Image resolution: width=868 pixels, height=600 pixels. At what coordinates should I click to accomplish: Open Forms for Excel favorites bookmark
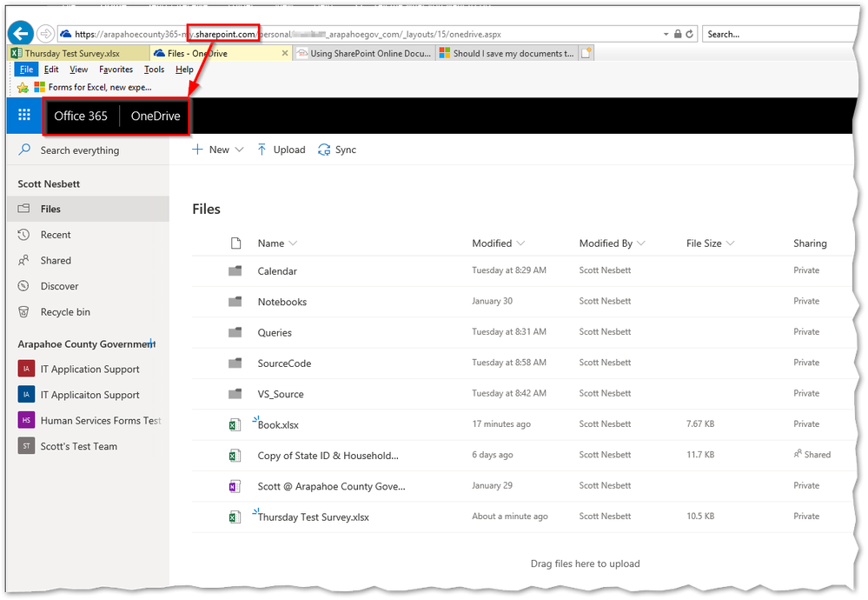point(93,87)
